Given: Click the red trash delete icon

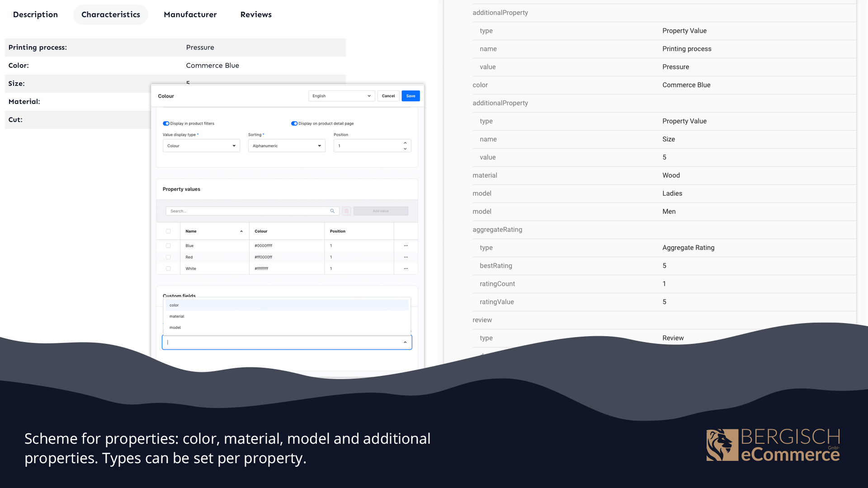Looking at the screenshot, I should tap(347, 211).
